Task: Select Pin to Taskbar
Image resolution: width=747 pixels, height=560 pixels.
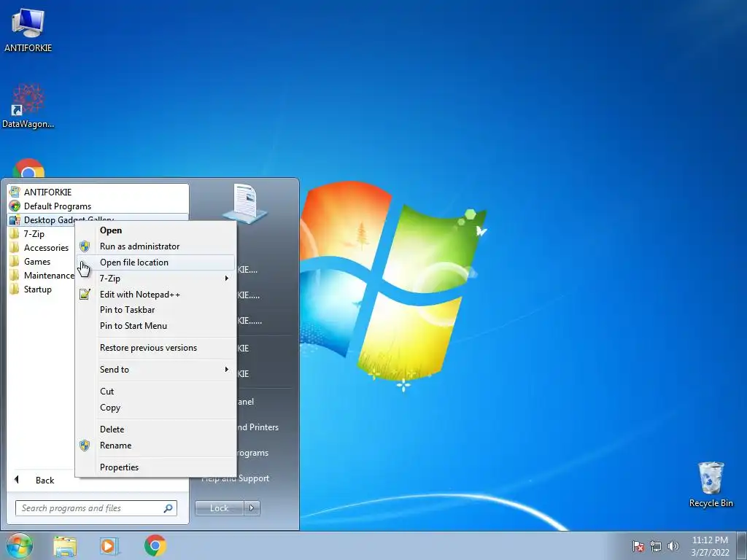Action: point(155,309)
